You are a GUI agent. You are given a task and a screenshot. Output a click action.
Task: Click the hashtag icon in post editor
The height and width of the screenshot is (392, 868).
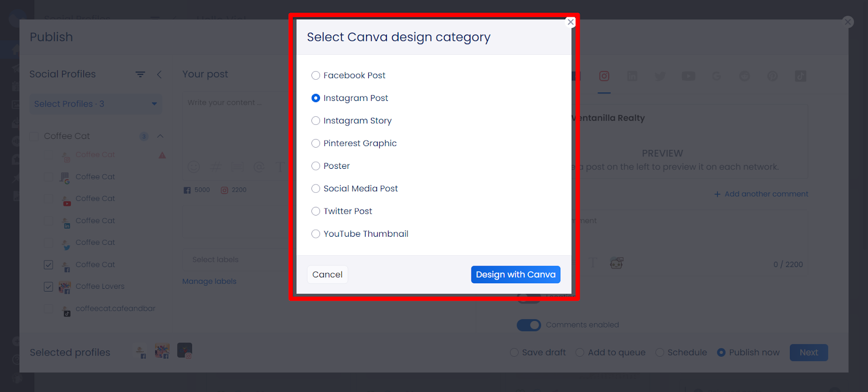pyautogui.click(x=215, y=167)
